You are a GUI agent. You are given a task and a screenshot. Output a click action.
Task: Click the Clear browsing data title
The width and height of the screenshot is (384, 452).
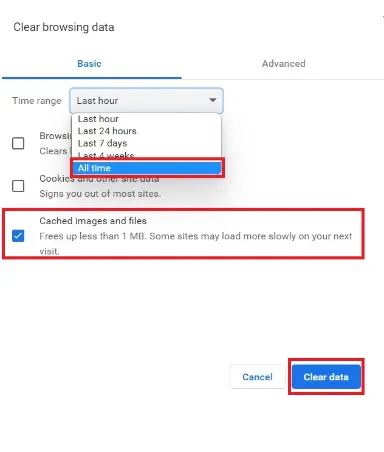point(64,27)
